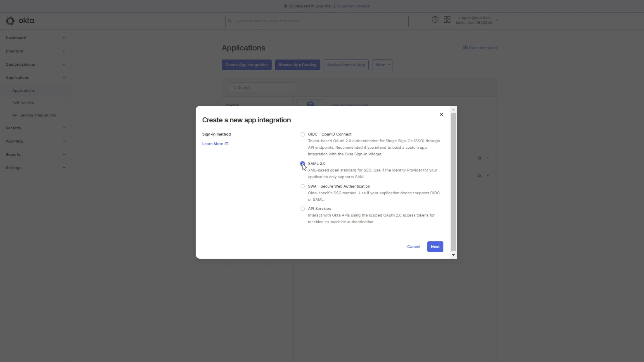
Task: Focus the applications list Search field
Action: [262, 88]
